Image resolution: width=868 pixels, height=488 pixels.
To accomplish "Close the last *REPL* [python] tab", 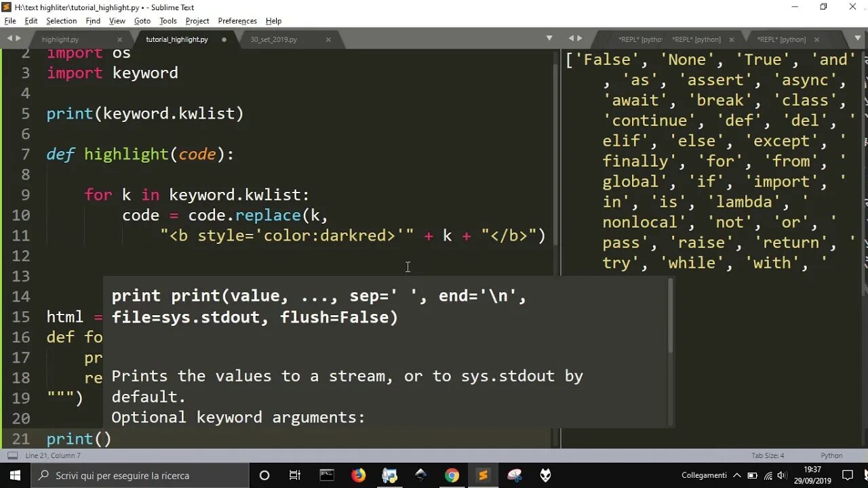I will (x=816, y=39).
